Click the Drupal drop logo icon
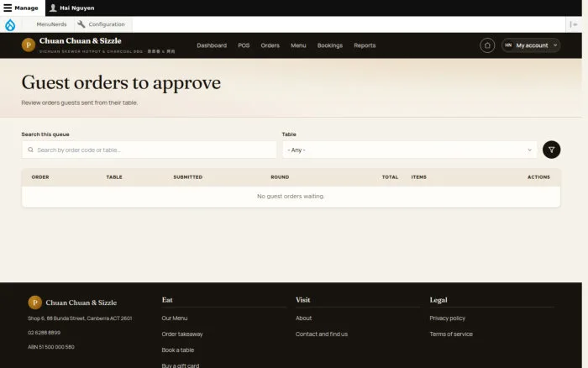The height and width of the screenshot is (368, 588). [10, 24]
